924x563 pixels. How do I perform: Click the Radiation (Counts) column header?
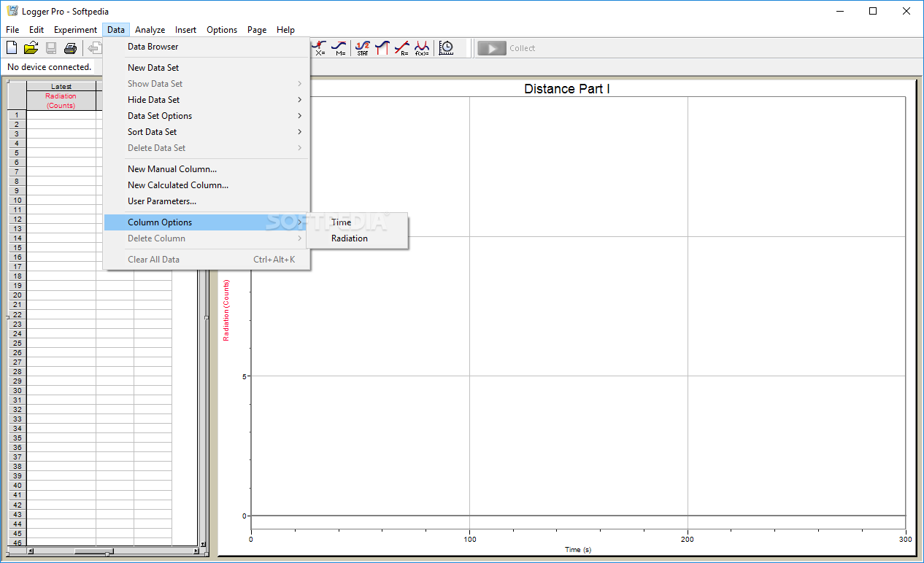click(x=61, y=101)
